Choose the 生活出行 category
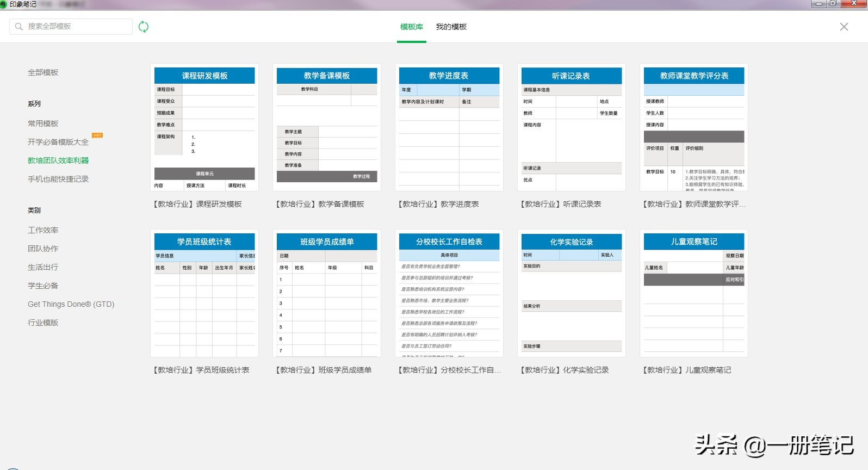The height and width of the screenshot is (470, 868). click(43, 267)
